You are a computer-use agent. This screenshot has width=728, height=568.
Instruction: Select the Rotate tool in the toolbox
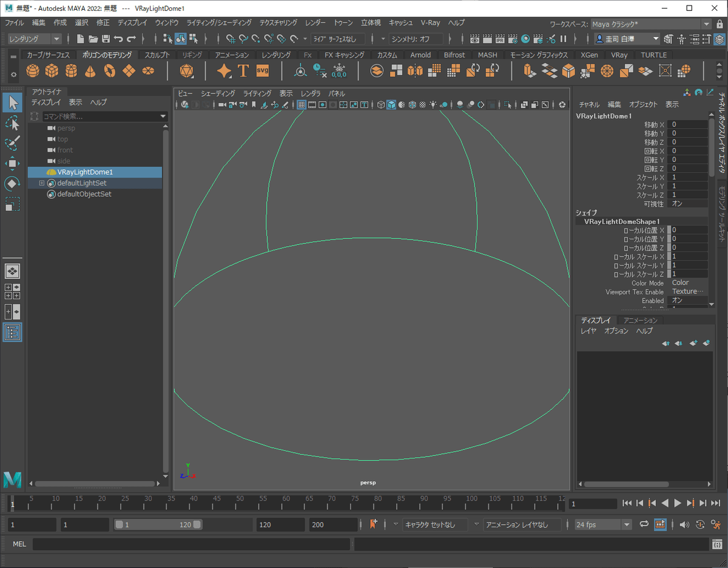(12, 183)
